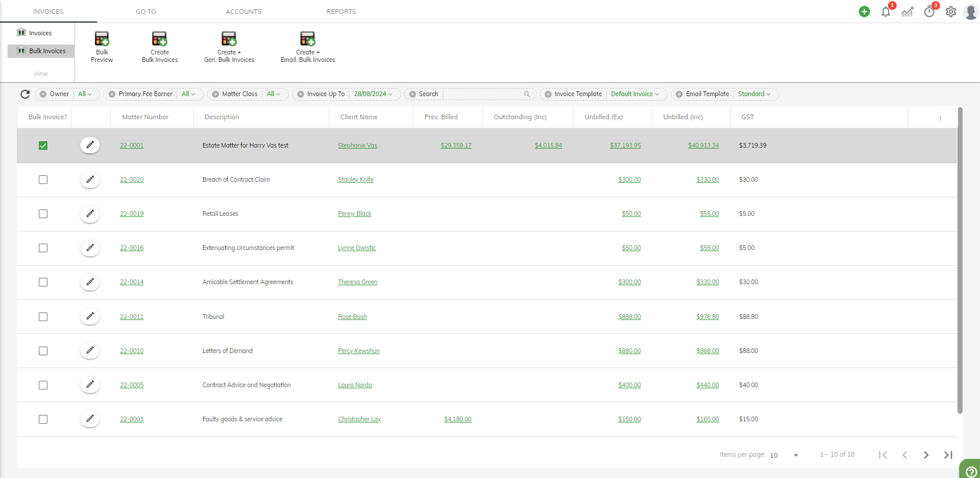Image resolution: width=980 pixels, height=478 pixels.
Task: Click the search magnifier icon
Action: tap(527, 94)
